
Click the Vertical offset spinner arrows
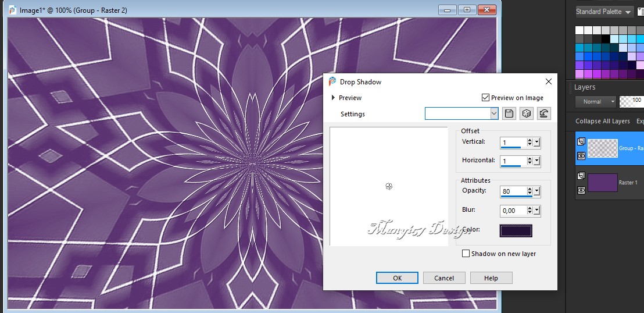(x=530, y=143)
